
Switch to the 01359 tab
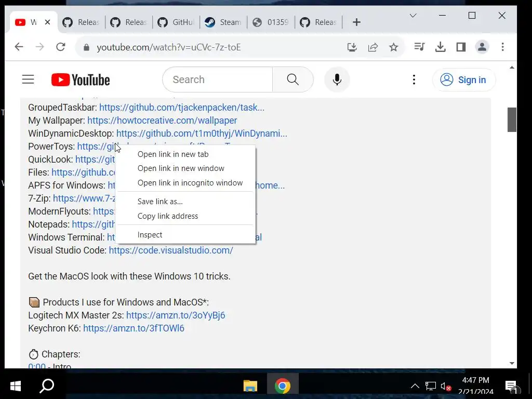point(271,22)
